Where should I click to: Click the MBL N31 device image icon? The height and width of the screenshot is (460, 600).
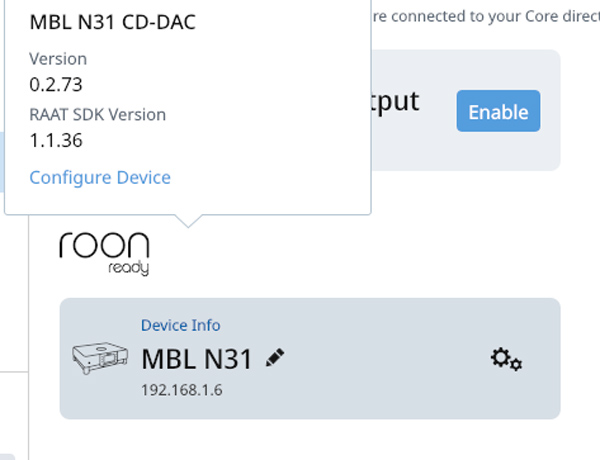[101, 358]
